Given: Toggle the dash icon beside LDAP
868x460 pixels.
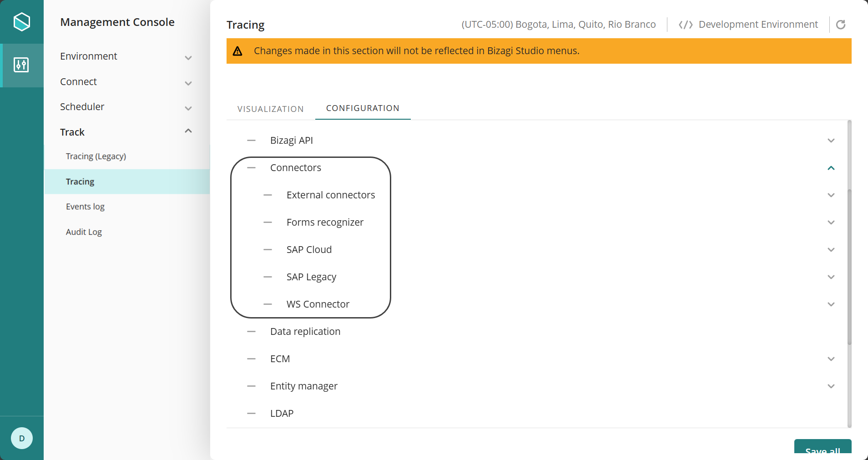Looking at the screenshot, I should pos(251,414).
